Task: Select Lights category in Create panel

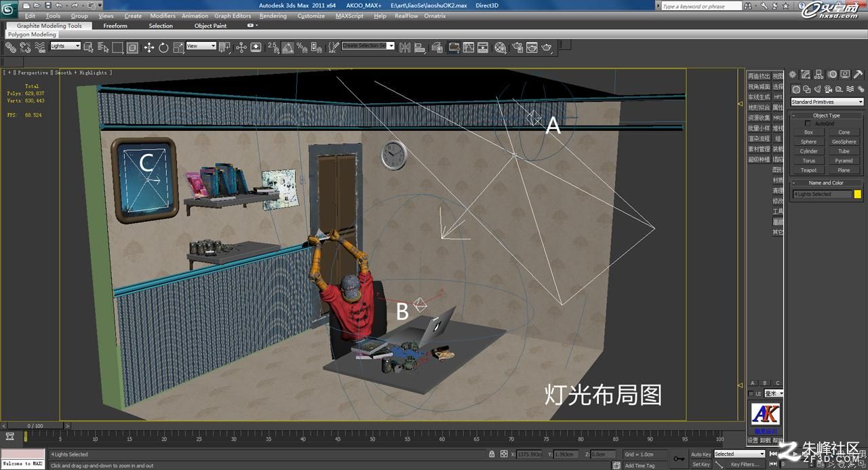Action: [816, 89]
